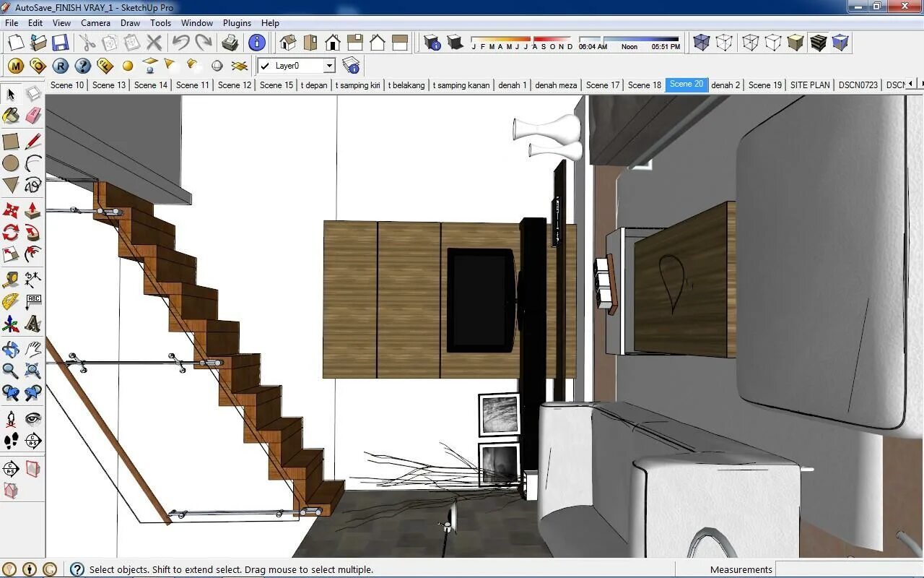Click the Print icon
The width and height of the screenshot is (924, 578).
coord(230,43)
